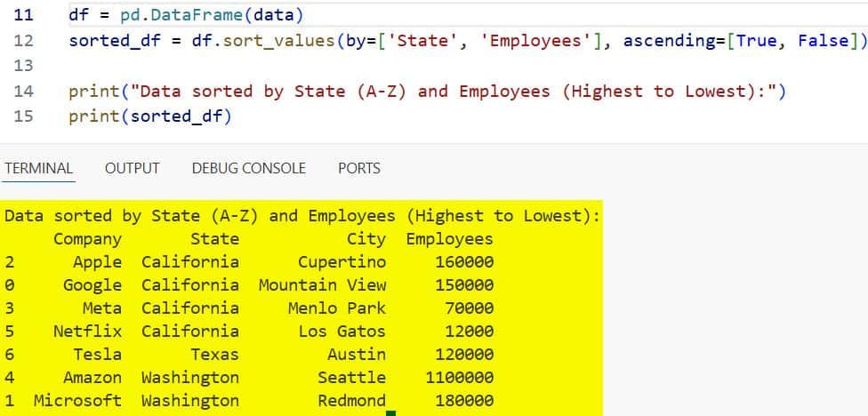
Task: Click 'ascending' parameter in the code
Action: [x=669, y=40]
